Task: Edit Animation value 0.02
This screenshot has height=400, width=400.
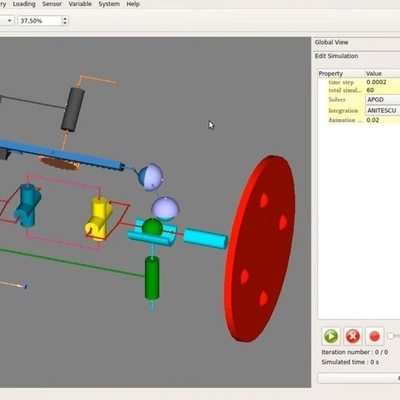Action: 383,120
